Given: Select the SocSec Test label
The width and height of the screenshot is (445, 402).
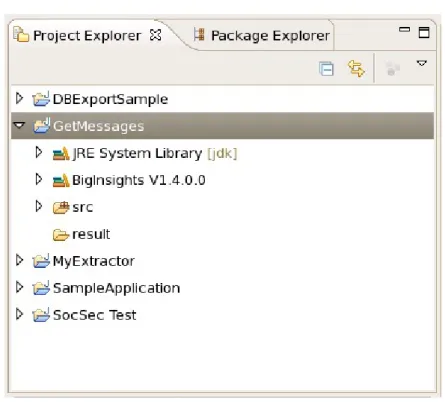Looking at the screenshot, I should coord(95,315).
